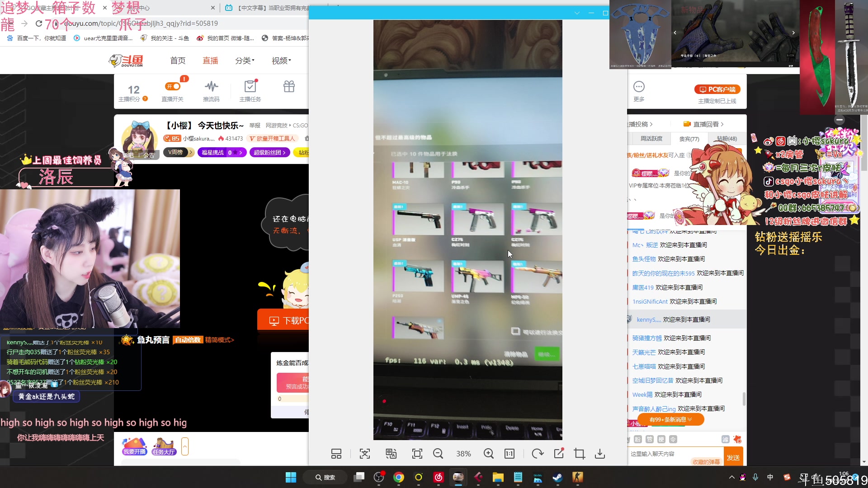Click the 举报 report link
Viewport: 868px width, 488px height.
(255, 126)
